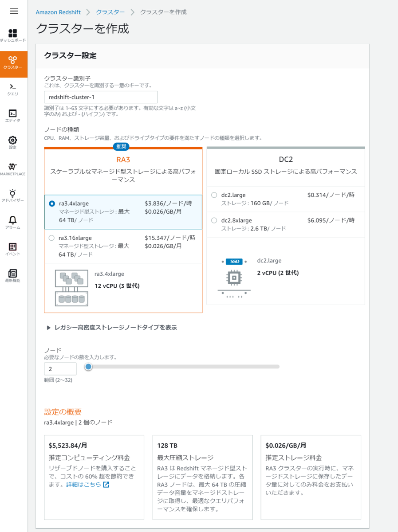The image size is (398, 532).
Task: Click the $0.026/GB/月 summary value
Action: point(286,446)
